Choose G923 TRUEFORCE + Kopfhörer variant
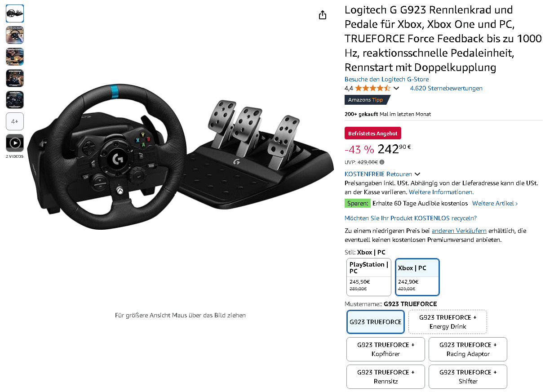Viewport: 545px width, 392px height. point(385,349)
